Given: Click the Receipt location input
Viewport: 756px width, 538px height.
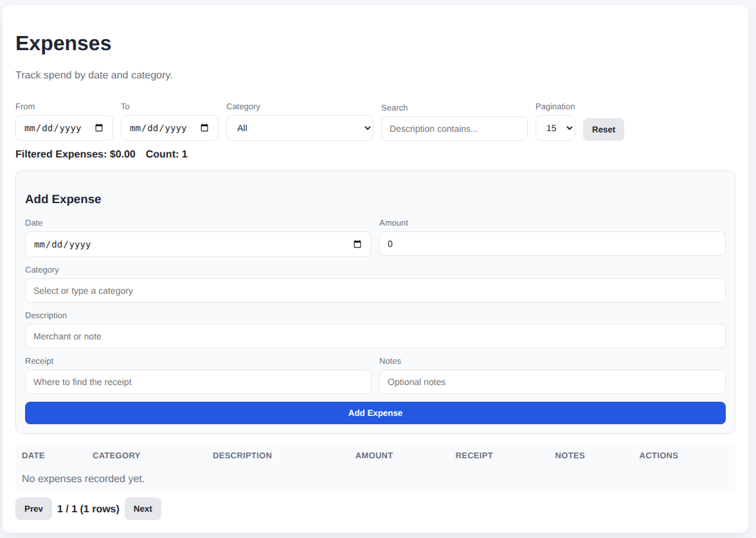Looking at the screenshot, I should click(x=198, y=382).
